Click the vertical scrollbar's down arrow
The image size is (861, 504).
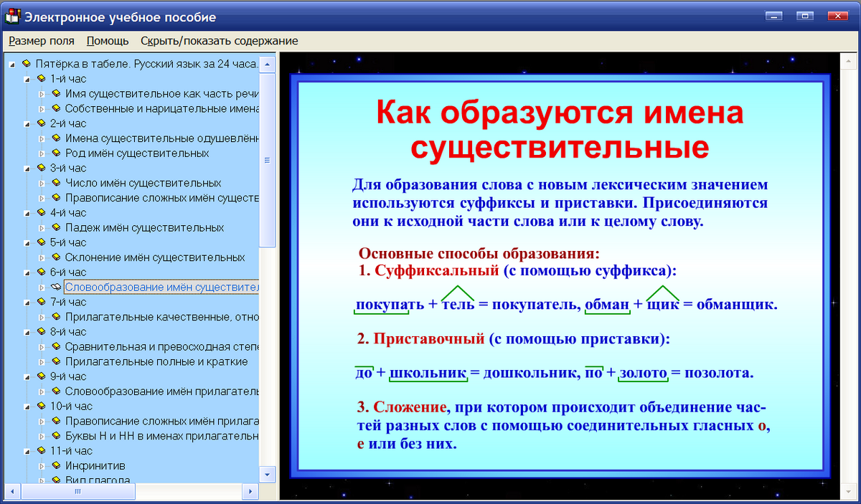266,475
